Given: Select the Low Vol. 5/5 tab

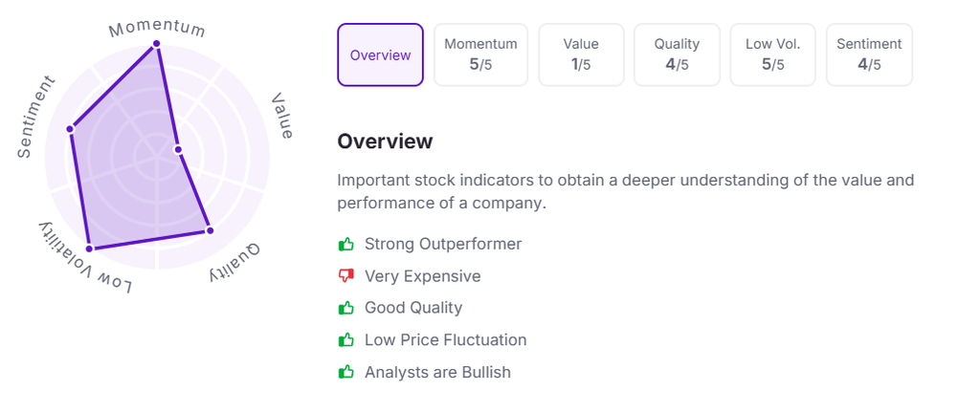Looking at the screenshot, I should tap(772, 54).
